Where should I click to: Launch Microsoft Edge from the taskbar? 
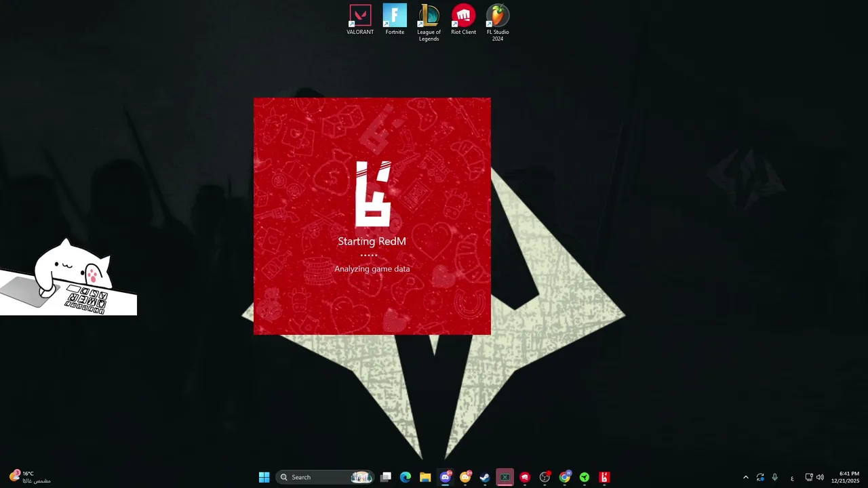(x=406, y=477)
